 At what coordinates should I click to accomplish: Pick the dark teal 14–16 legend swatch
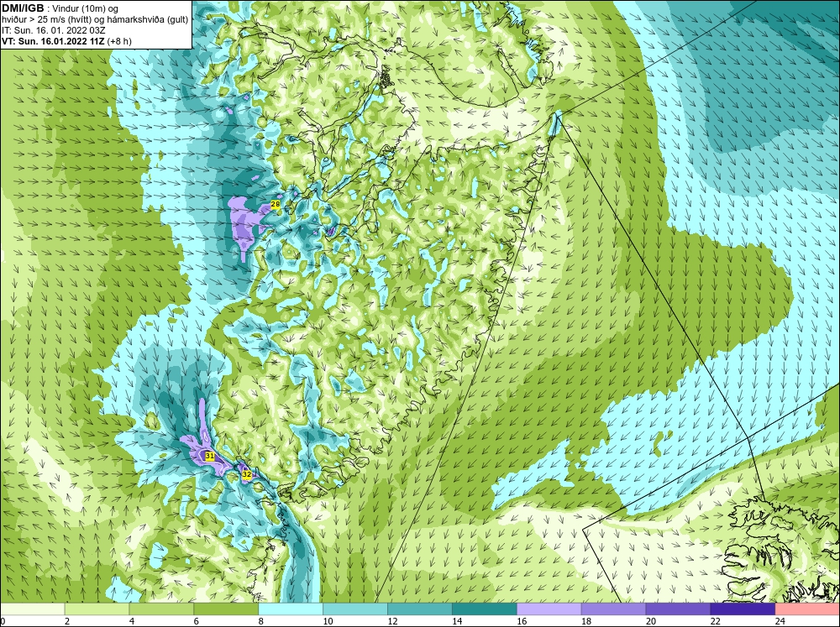coord(485,609)
